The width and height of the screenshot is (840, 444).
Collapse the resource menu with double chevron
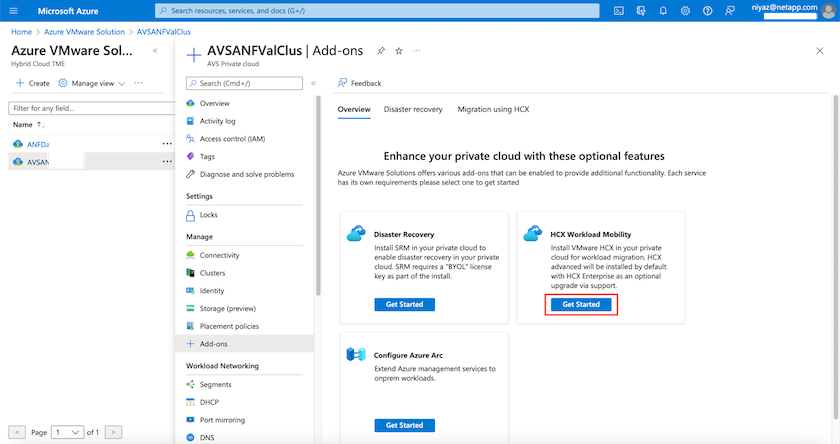[313, 83]
